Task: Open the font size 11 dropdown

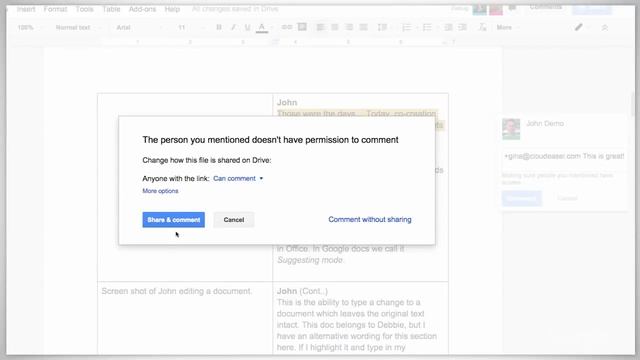Action: (190, 27)
